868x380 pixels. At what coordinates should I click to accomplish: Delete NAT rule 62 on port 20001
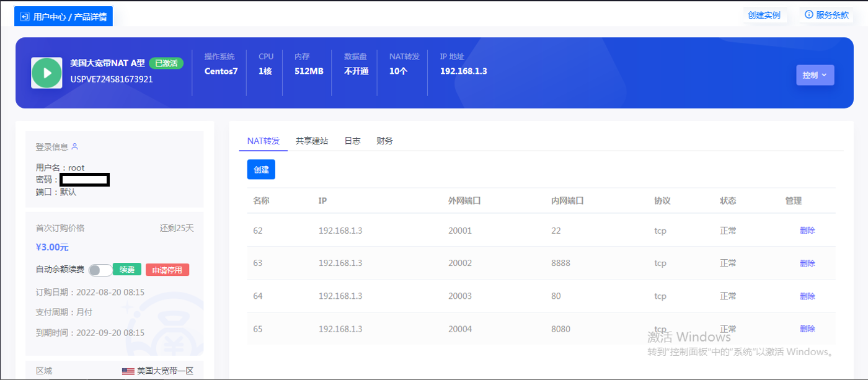coord(807,230)
